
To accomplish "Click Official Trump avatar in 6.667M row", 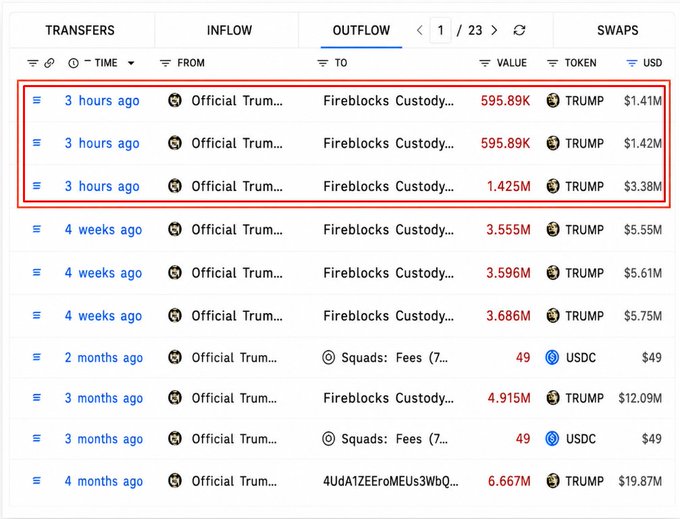I will (x=175, y=481).
